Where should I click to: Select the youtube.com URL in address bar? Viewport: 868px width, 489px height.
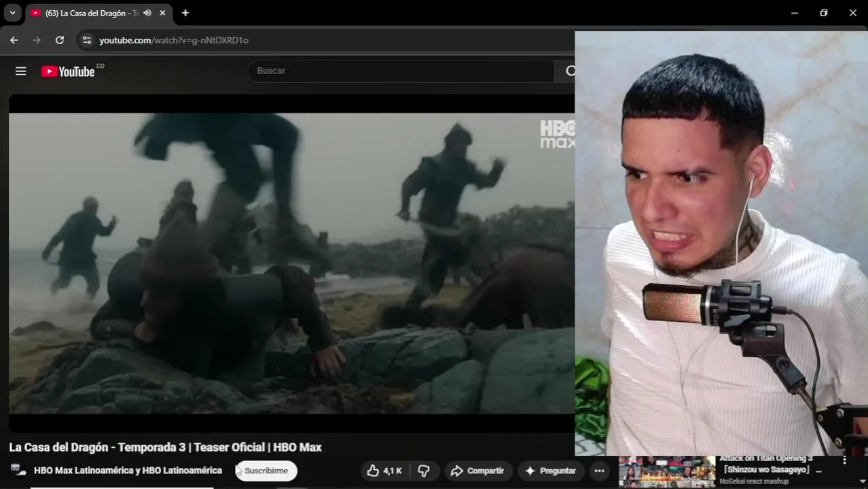tap(174, 40)
